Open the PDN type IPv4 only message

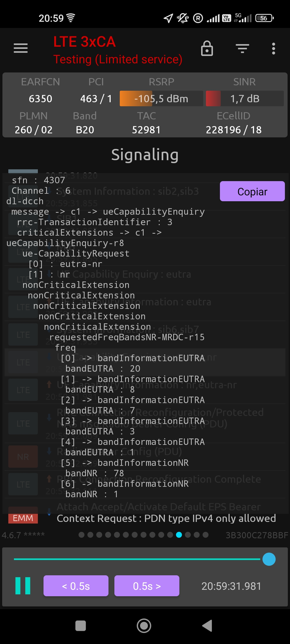pos(166,518)
